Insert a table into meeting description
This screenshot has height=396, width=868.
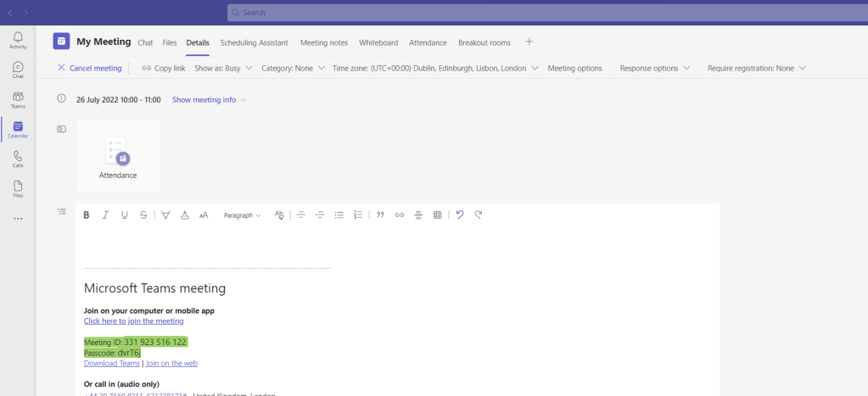tap(438, 215)
